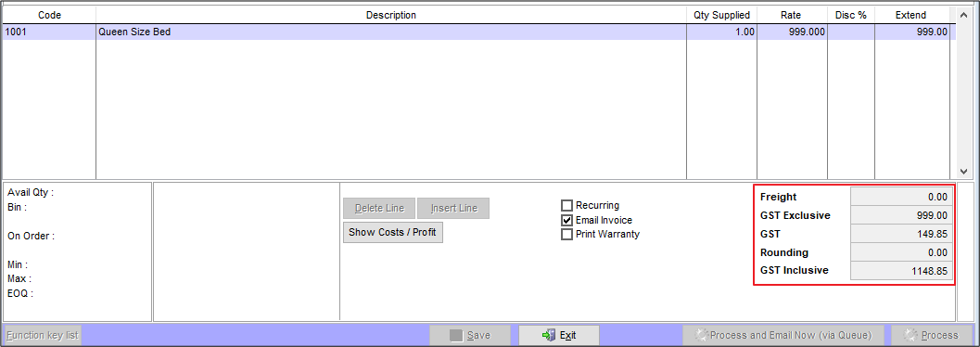
Task: Select the Disc % column header
Action: pos(850,15)
